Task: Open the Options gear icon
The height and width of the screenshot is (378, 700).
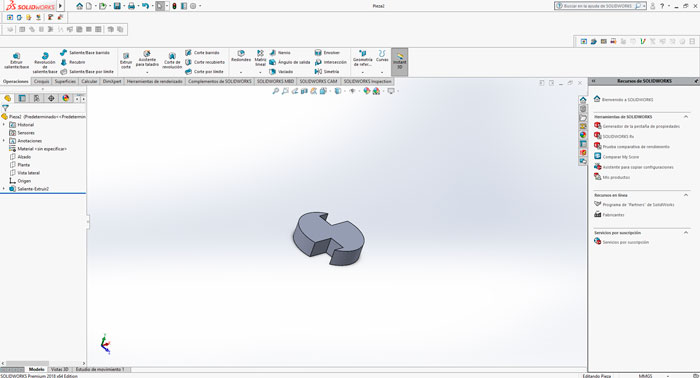Action: tap(193, 6)
